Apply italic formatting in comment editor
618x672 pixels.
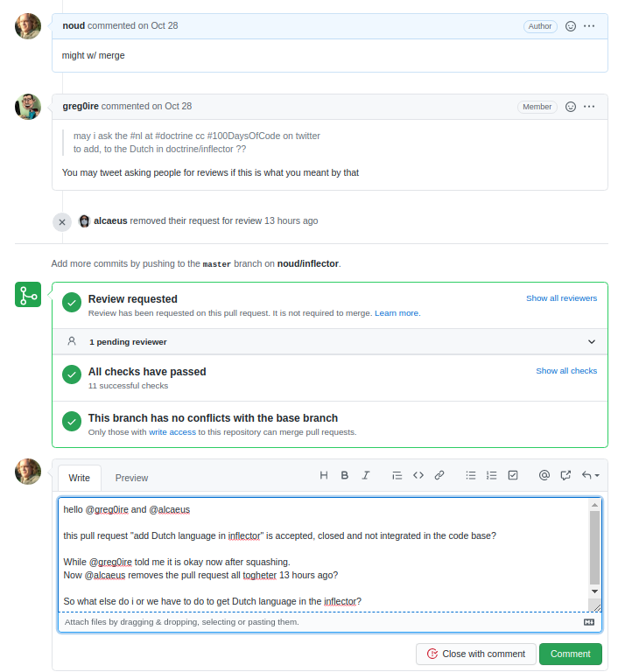click(365, 475)
